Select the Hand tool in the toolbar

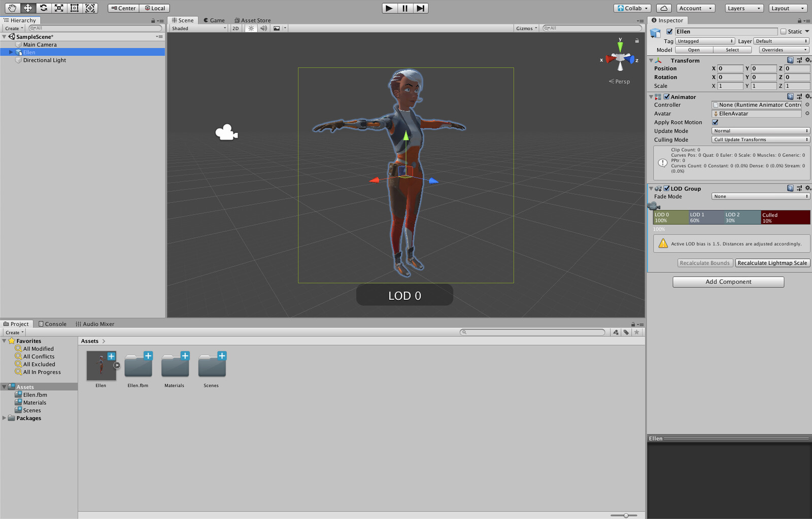pyautogui.click(x=12, y=8)
